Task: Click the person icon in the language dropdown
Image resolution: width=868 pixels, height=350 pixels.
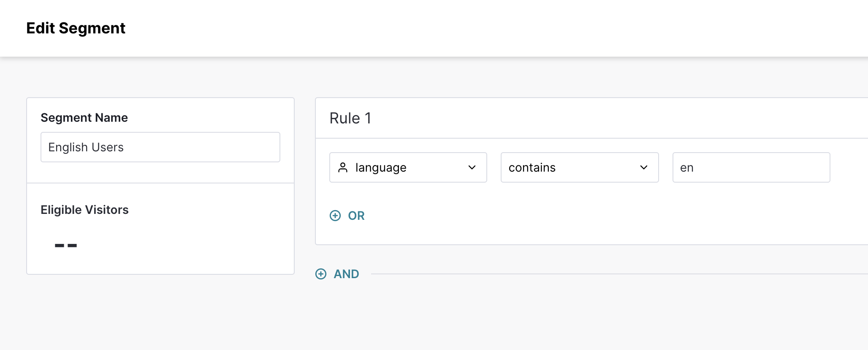Action: 343,168
